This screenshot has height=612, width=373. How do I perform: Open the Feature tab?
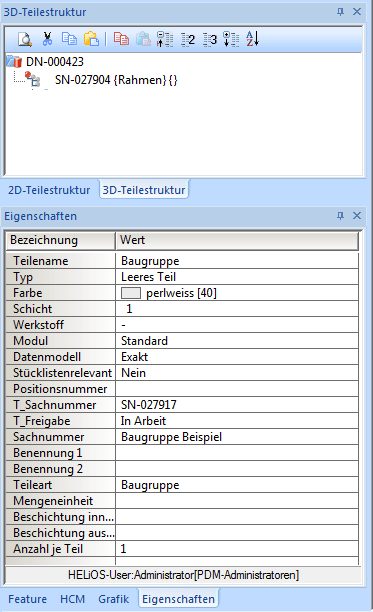point(27,599)
